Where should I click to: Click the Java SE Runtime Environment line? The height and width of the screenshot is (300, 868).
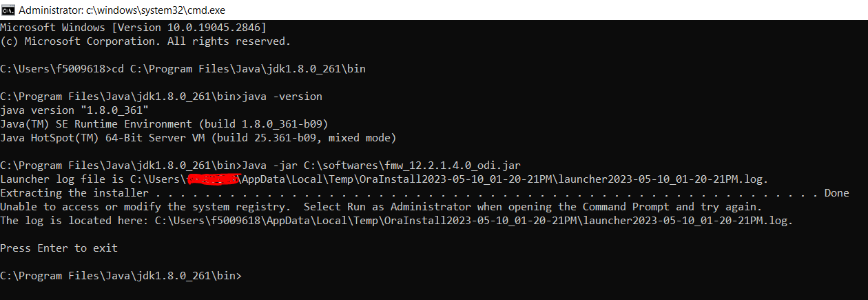[164, 124]
